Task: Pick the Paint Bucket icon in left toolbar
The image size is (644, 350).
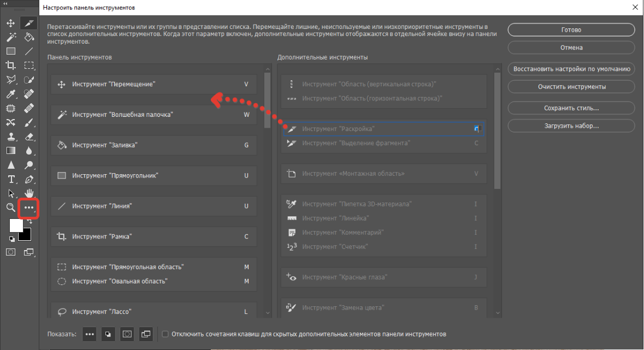Action: [29, 37]
